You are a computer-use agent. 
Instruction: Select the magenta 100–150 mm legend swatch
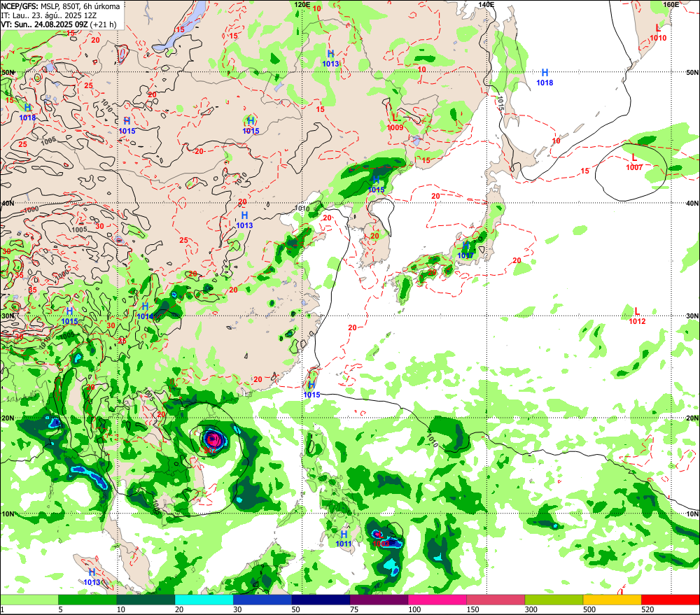[437, 600]
